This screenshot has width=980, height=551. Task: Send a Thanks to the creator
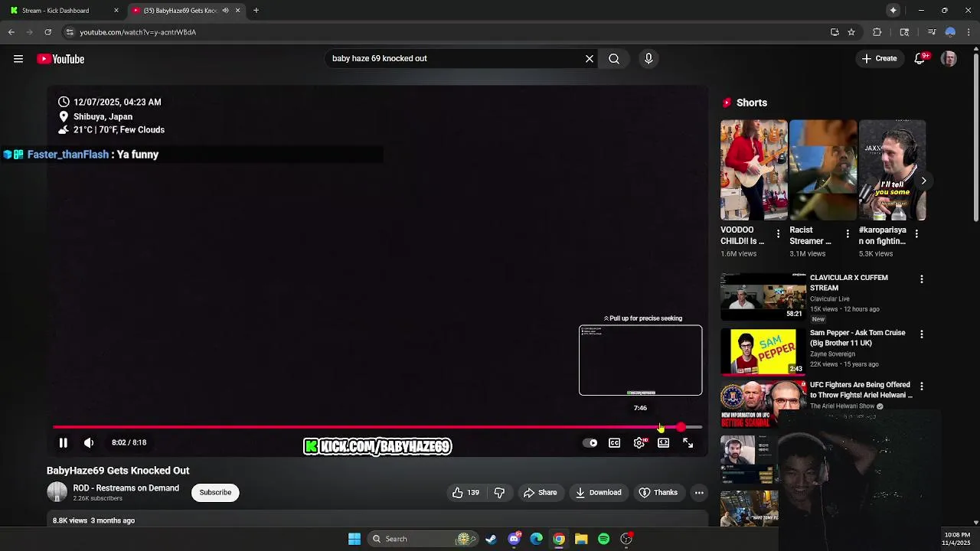tap(658, 493)
